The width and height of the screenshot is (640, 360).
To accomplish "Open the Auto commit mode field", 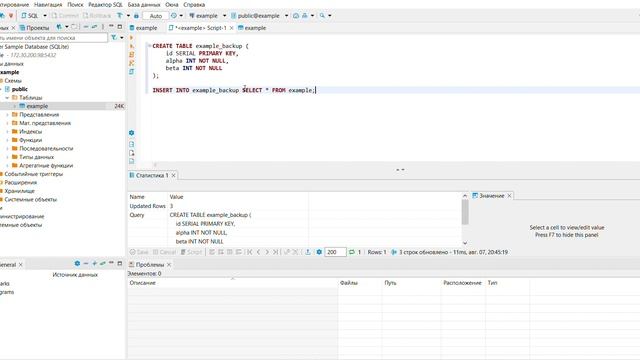I will pyautogui.click(x=156, y=16).
